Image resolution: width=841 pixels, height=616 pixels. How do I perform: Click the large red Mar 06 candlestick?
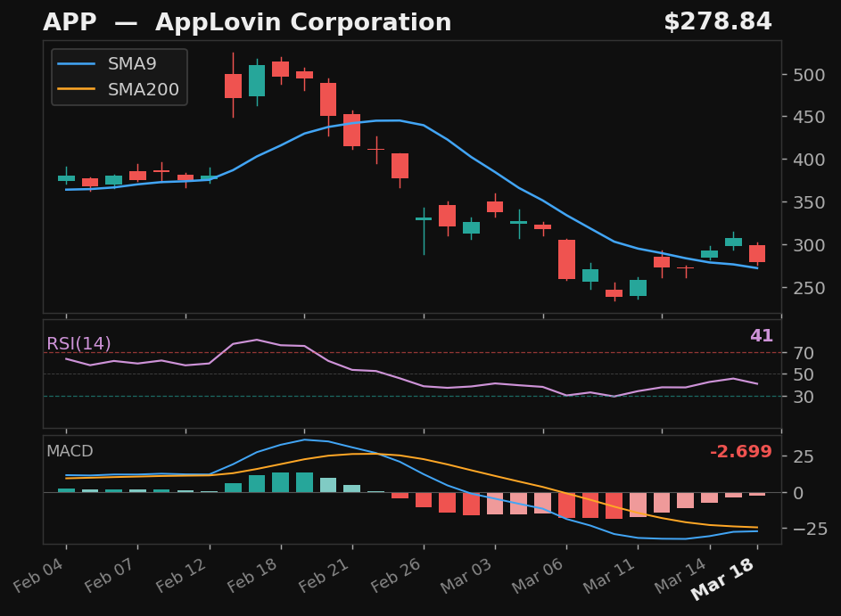[566, 259]
